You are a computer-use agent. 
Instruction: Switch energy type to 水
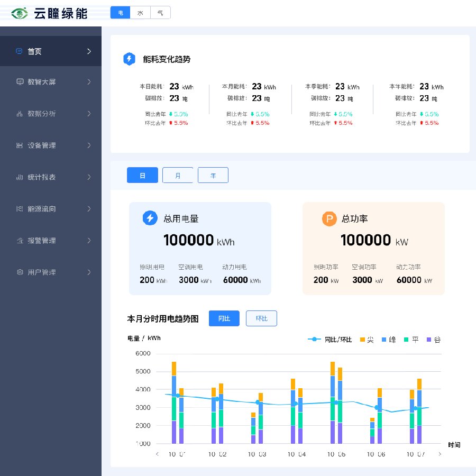point(140,13)
